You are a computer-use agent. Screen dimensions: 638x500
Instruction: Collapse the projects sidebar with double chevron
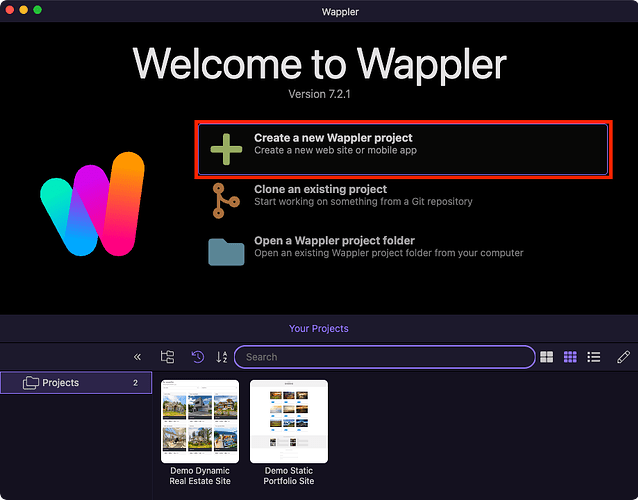pyautogui.click(x=138, y=357)
